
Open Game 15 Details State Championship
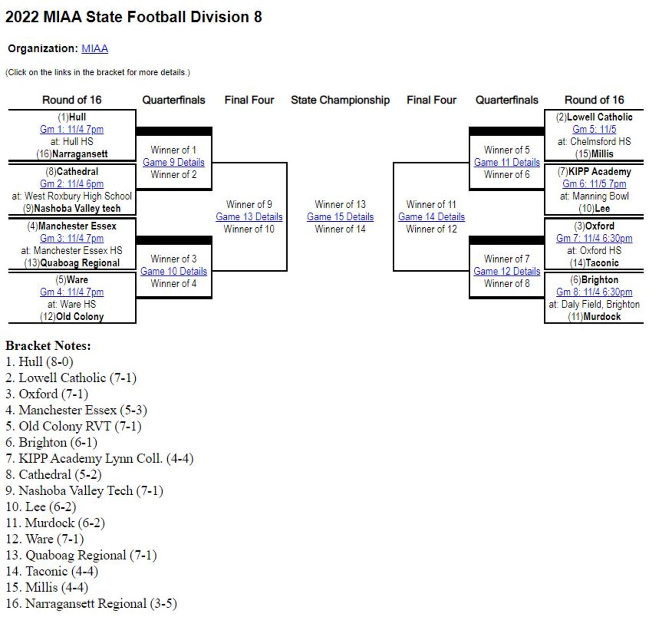(340, 217)
